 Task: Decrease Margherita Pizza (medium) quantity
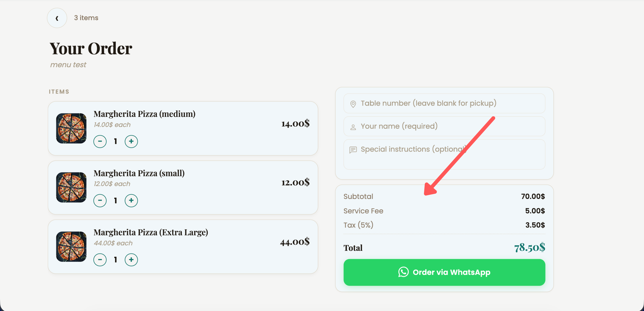click(100, 141)
